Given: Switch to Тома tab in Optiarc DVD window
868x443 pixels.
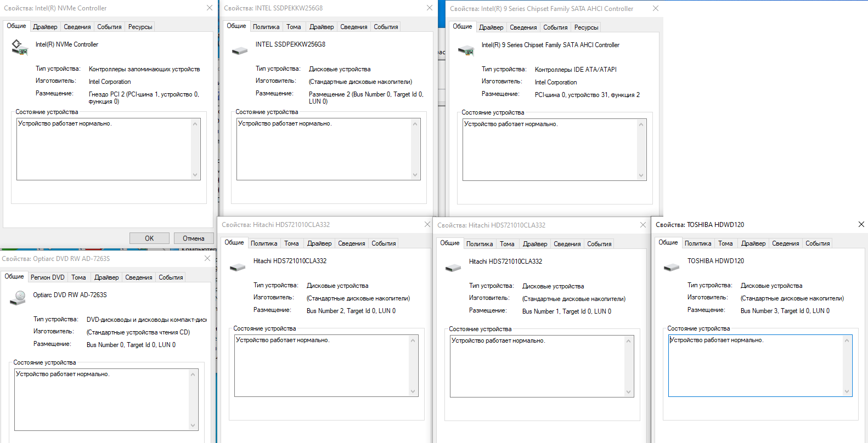Looking at the screenshot, I should pos(79,277).
